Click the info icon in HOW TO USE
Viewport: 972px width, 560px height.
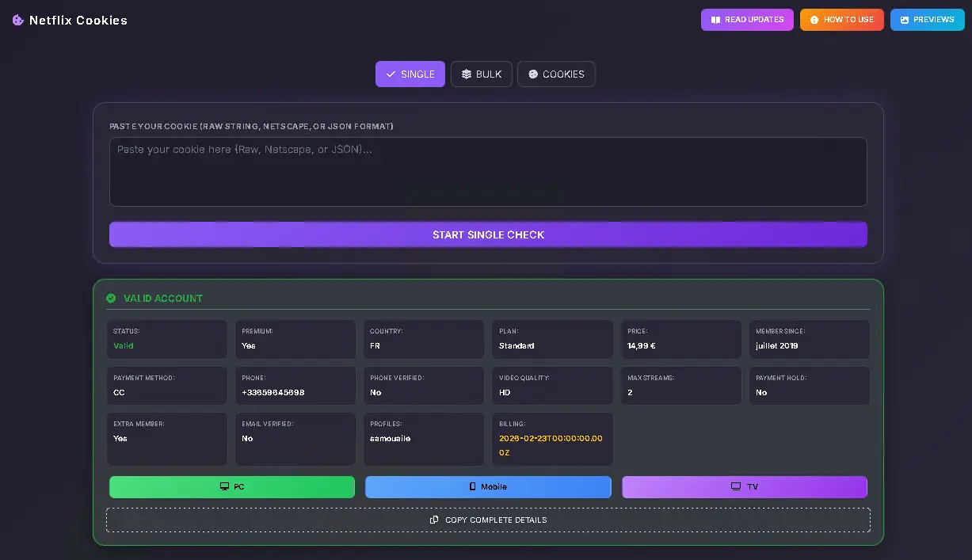[x=814, y=20]
